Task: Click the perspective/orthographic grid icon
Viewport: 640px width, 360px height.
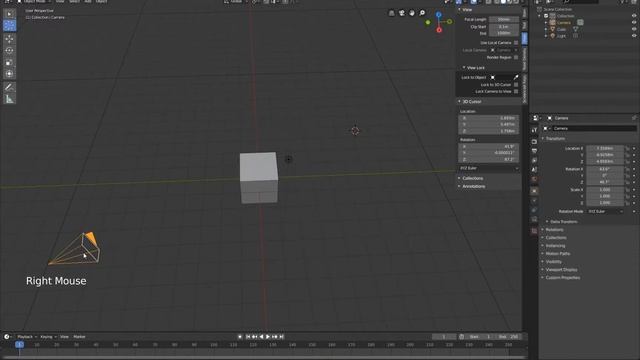Action: (391, 13)
